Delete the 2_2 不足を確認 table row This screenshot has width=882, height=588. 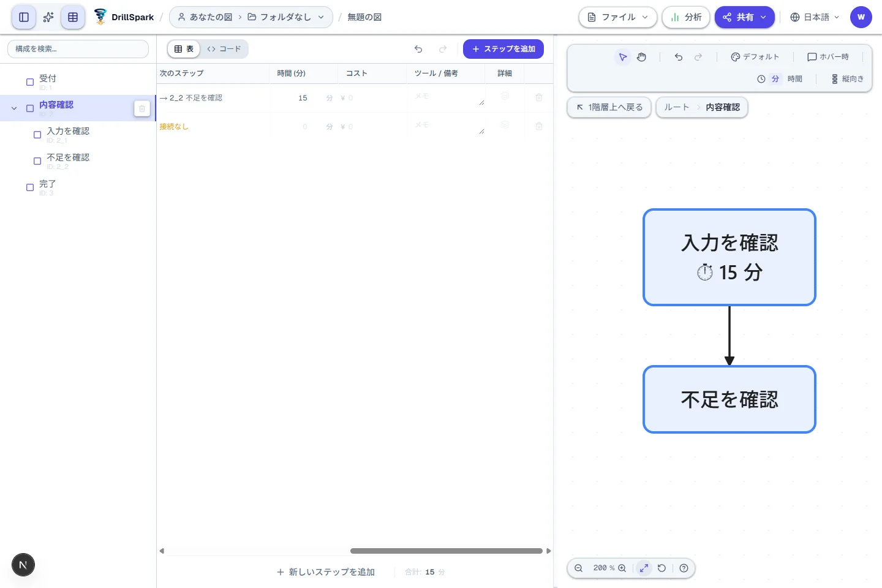point(539,97)
